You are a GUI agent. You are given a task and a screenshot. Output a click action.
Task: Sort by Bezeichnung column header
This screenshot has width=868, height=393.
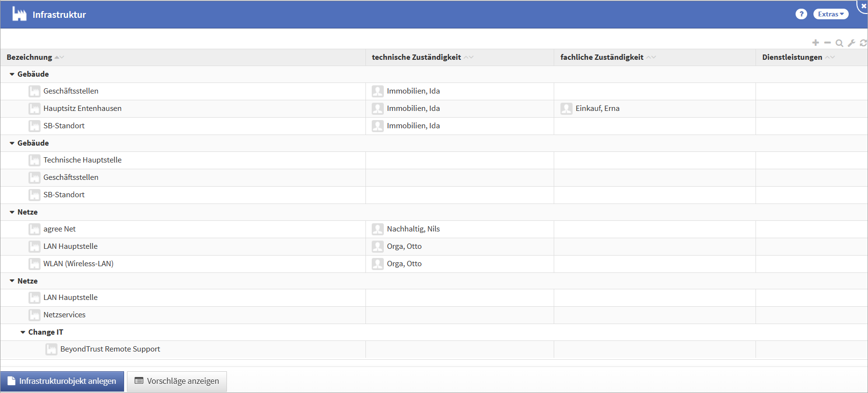(x=29, y=57)
